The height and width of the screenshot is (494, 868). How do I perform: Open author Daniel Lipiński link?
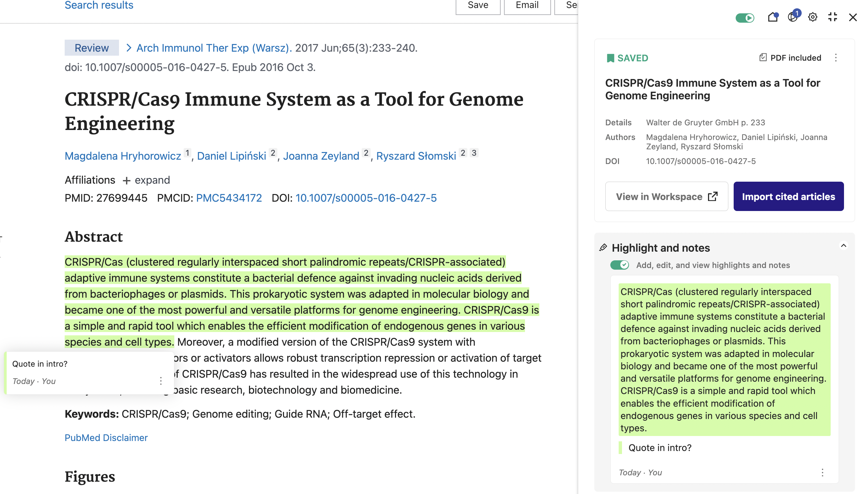click(x=231, y=156)
